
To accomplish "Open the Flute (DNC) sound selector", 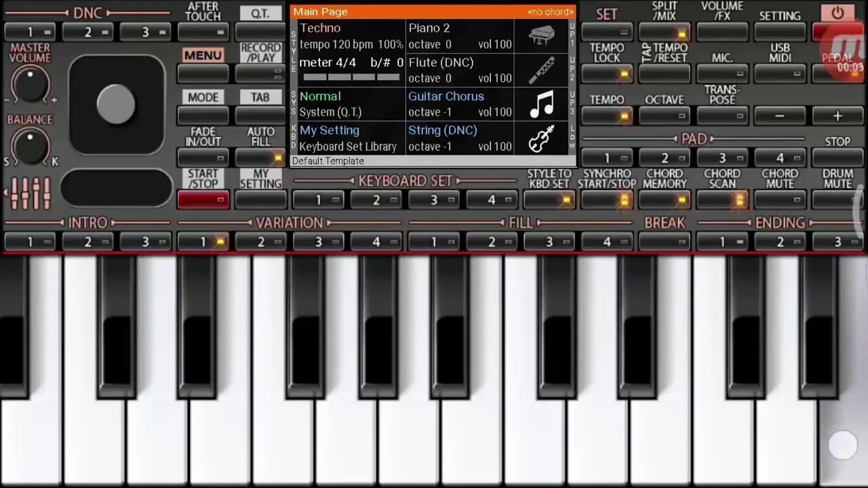I will (460, 70).
